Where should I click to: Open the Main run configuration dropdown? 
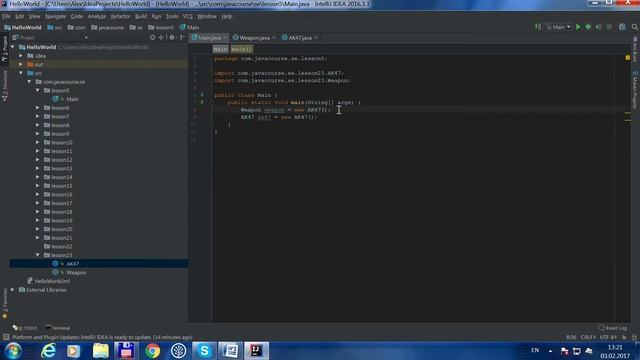pyautogui.click(x=558, y=27)
